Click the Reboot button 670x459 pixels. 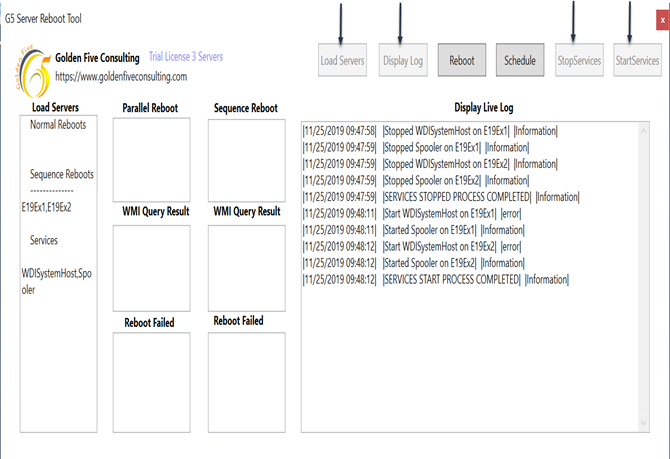[x=462, y=61]
